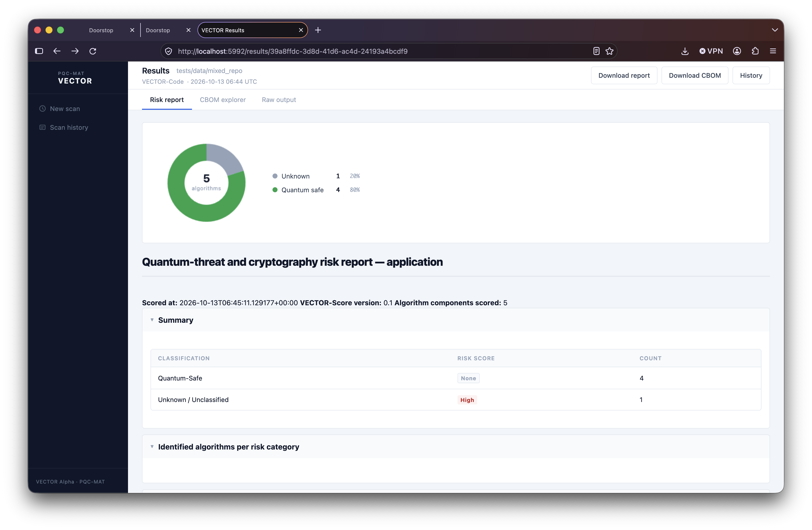Close the first Doorstop tab
The height and width of the screenshot is (530, 812).
132,30
